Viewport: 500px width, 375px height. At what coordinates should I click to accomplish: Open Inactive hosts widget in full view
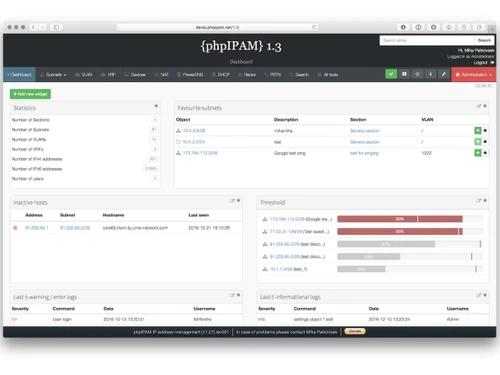[232, 201]
